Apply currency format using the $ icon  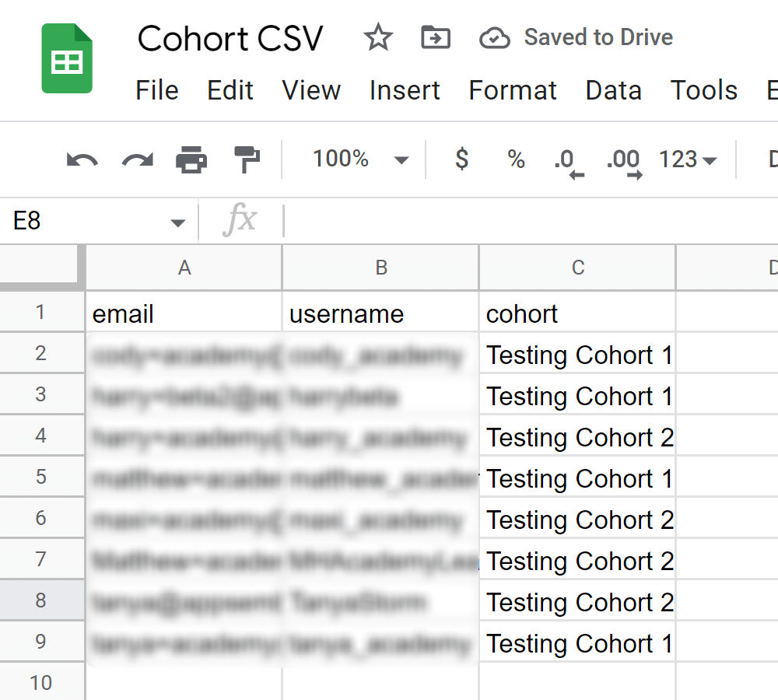pos(461,159)
